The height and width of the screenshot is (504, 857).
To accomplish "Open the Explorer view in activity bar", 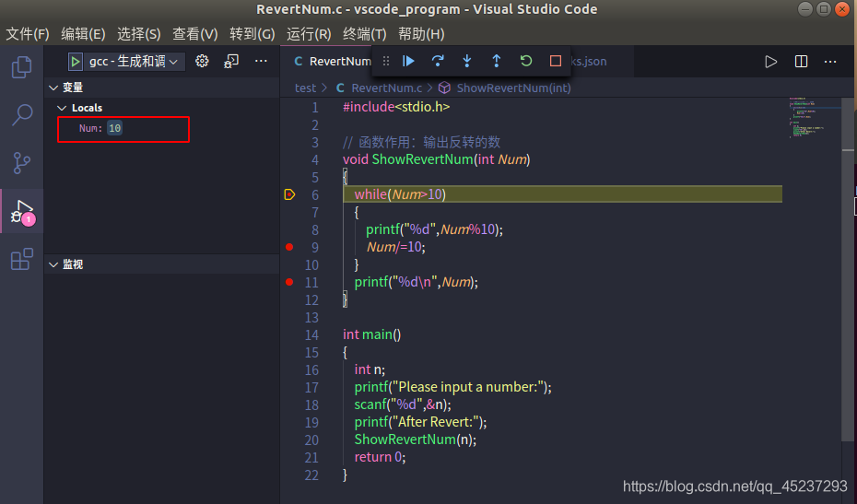I will (22, 67).
